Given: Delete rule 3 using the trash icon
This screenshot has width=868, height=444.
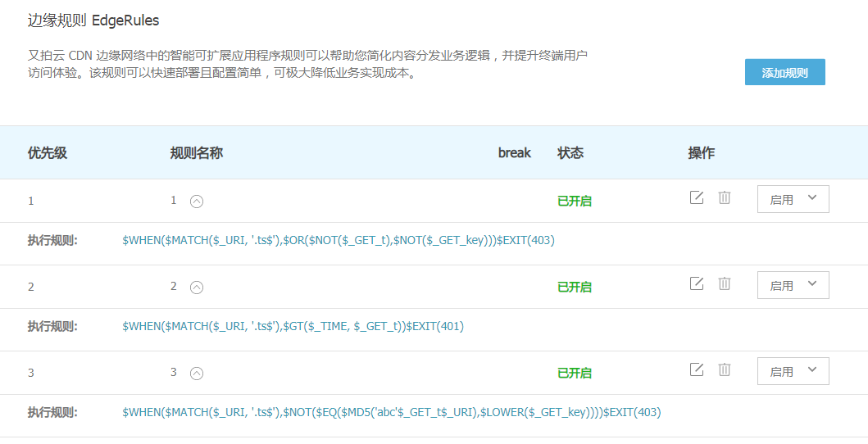Looking at the screenshot, I should [725, 369].
